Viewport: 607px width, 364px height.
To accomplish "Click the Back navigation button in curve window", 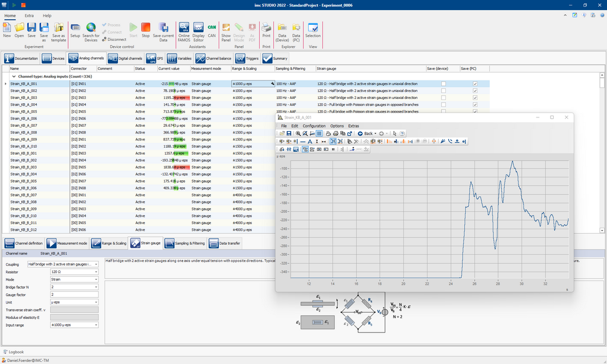I will 368,133.
